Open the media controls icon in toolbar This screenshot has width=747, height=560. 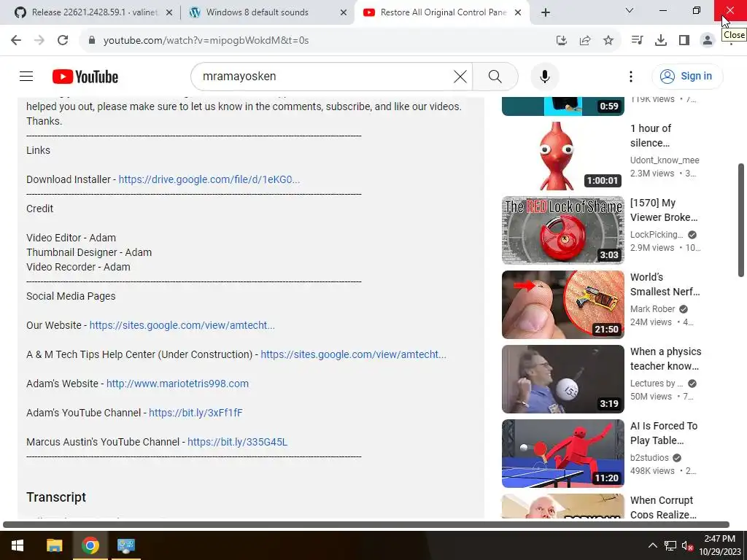[x=637, y=41]
